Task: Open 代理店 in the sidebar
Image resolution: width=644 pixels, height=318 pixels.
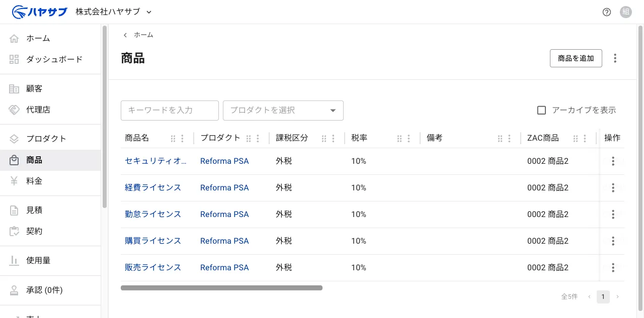Action: [x=50, y=110]
